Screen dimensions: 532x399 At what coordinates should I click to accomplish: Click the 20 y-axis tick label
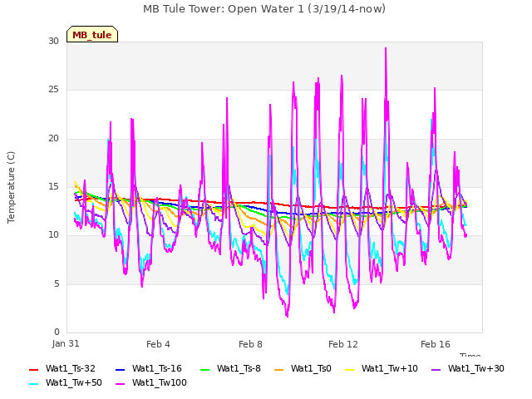[53, 139]
